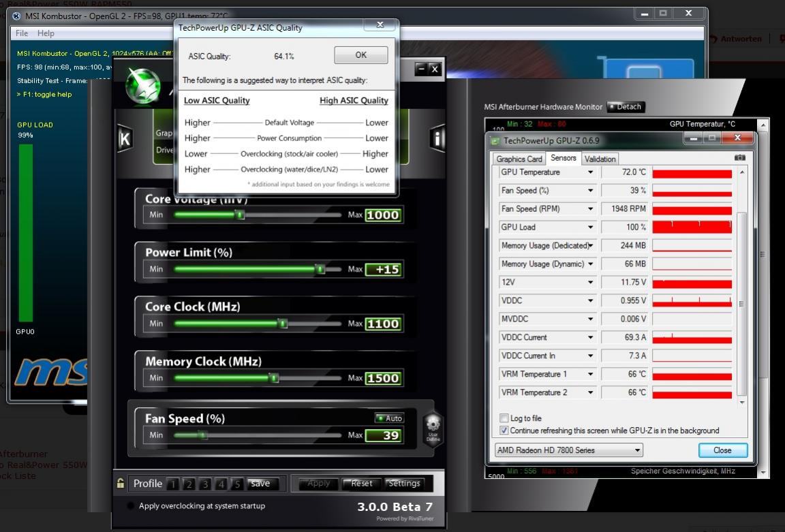Open the GPU Load sensor dropdown

tap(591, 228)
